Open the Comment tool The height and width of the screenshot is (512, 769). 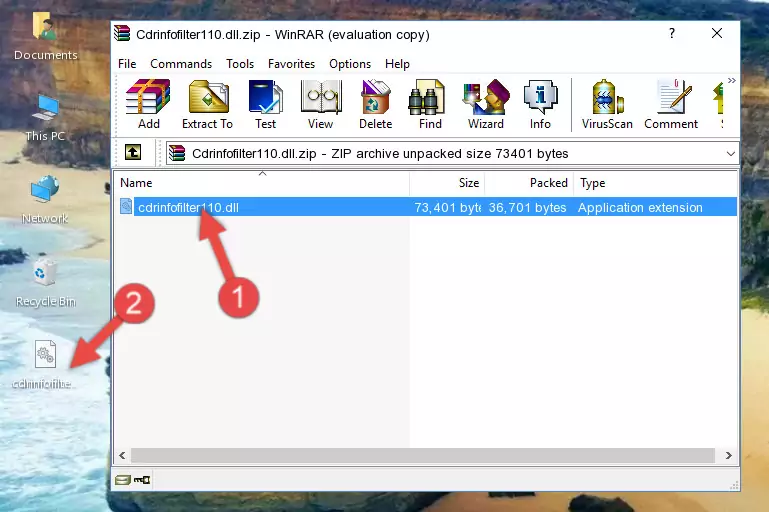671,104
